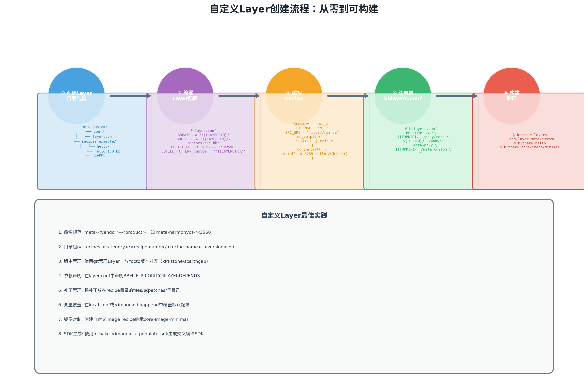Click the CC{CFLAGS} main.c line

pos(314,141)
